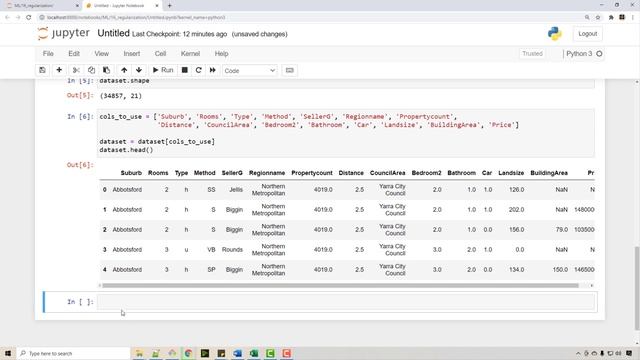Open the cell type Code dropdown
640x360 pixels.
point(250,71)
